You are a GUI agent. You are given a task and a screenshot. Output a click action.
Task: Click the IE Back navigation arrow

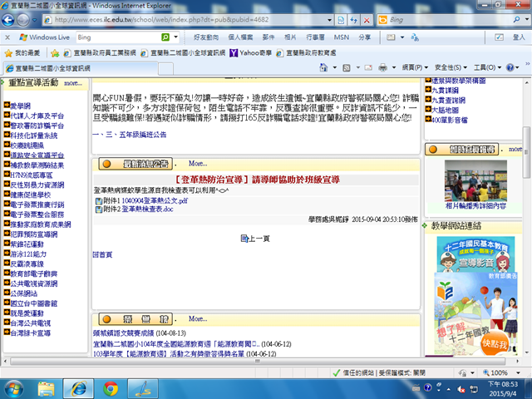pos(8,20)
